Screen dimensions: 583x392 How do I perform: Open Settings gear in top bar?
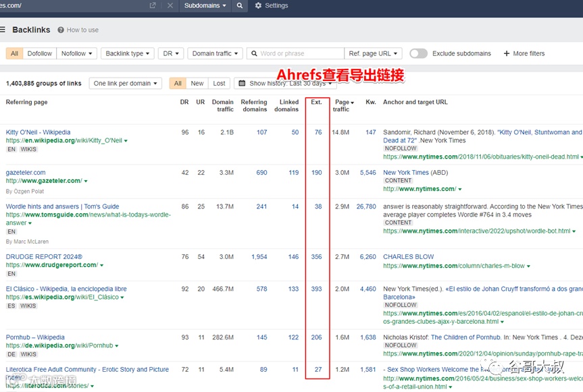click(259, 5)
